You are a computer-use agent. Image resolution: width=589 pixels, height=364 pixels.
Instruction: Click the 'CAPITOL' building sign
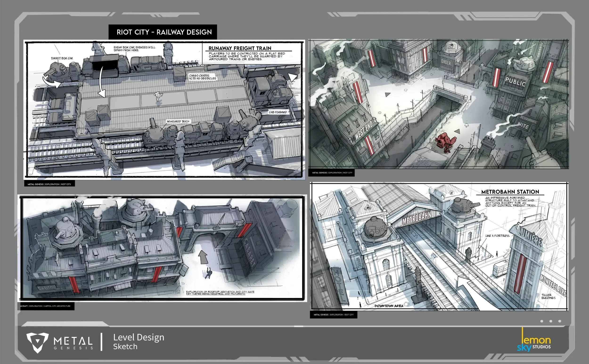(47, 288)
